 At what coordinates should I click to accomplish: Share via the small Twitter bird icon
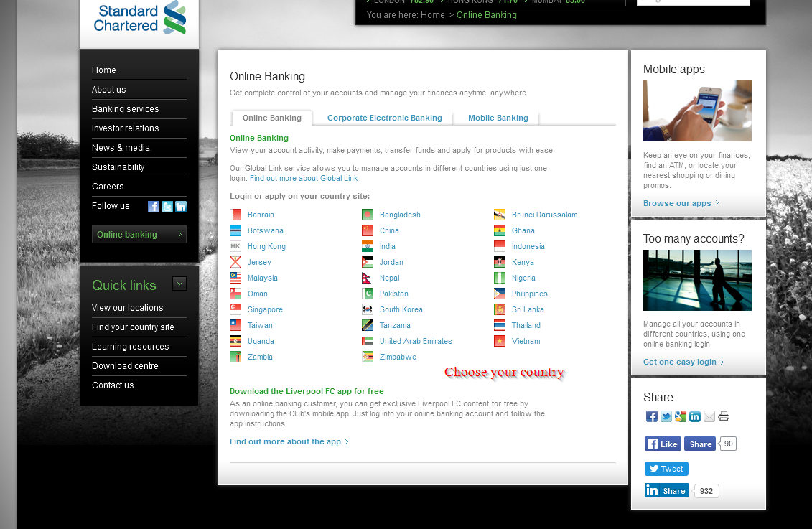666,416
